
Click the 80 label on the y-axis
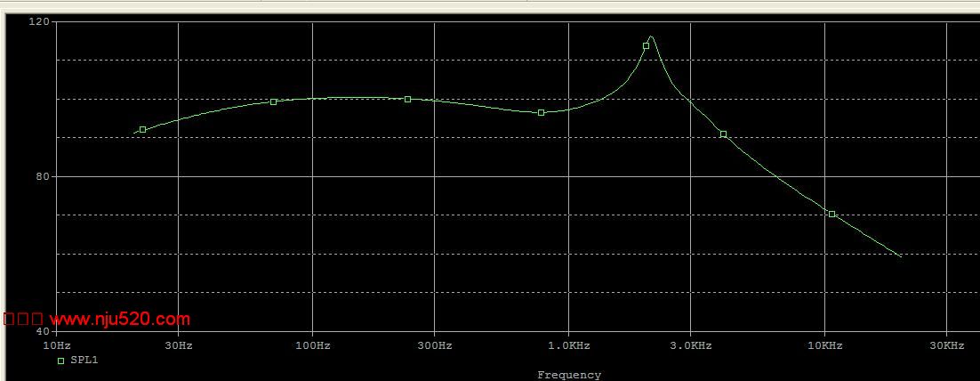click(x=43, y=176)
